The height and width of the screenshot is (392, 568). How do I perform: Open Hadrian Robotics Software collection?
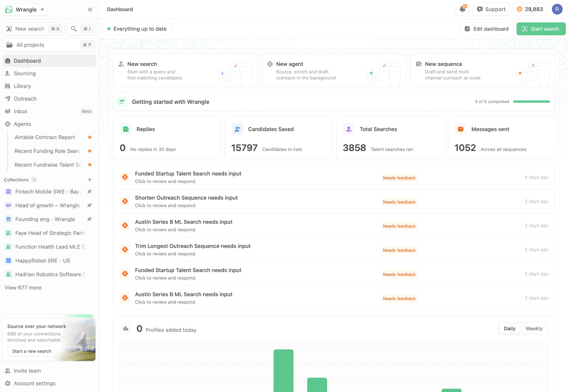[49, 274]
